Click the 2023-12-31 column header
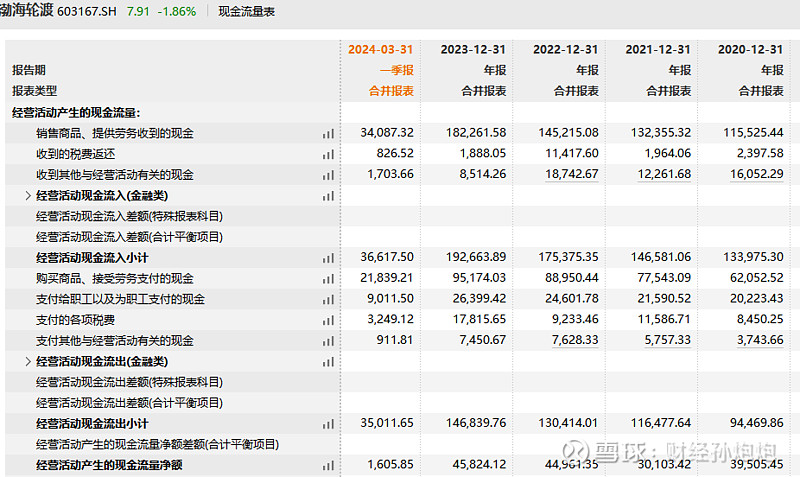 pos(473,49)
